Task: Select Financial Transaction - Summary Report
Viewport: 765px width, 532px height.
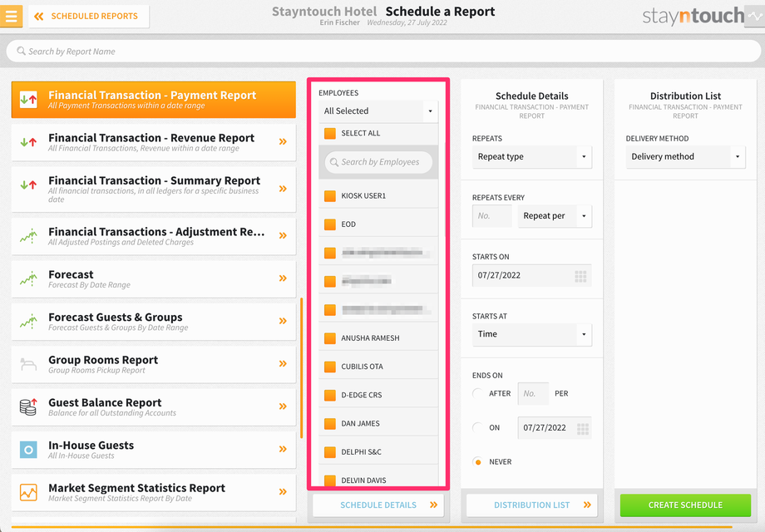Action: [x=154, y=190]
